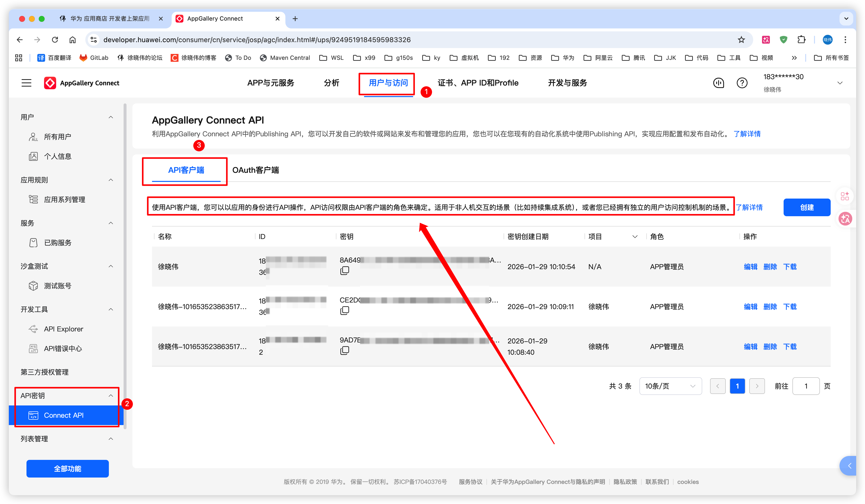Viewport: 865px width, 504px height.
Task: Click the 前往 page number input field
Action: (806, 386)
